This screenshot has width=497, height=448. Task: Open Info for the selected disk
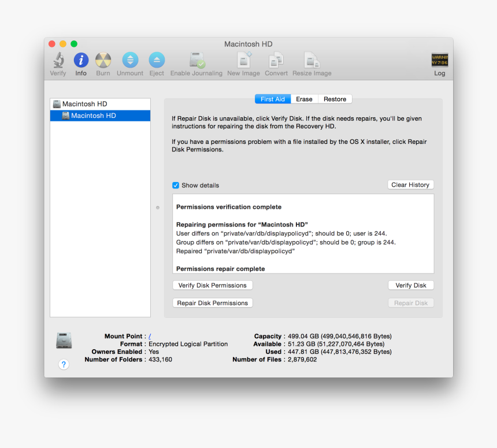point(81,61)
